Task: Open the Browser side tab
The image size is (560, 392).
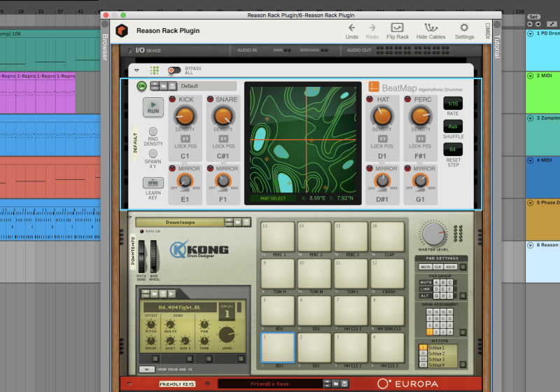Action: (x=105, y=47)
